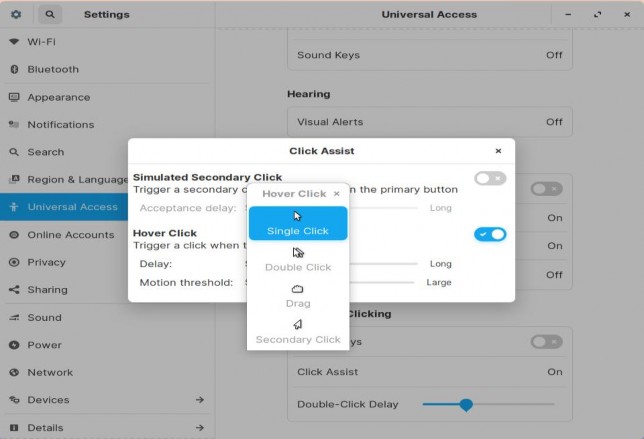Click the Sharing icon in the sidebar
This screenshot has width=644, height=439.
[x=14, y=290]
